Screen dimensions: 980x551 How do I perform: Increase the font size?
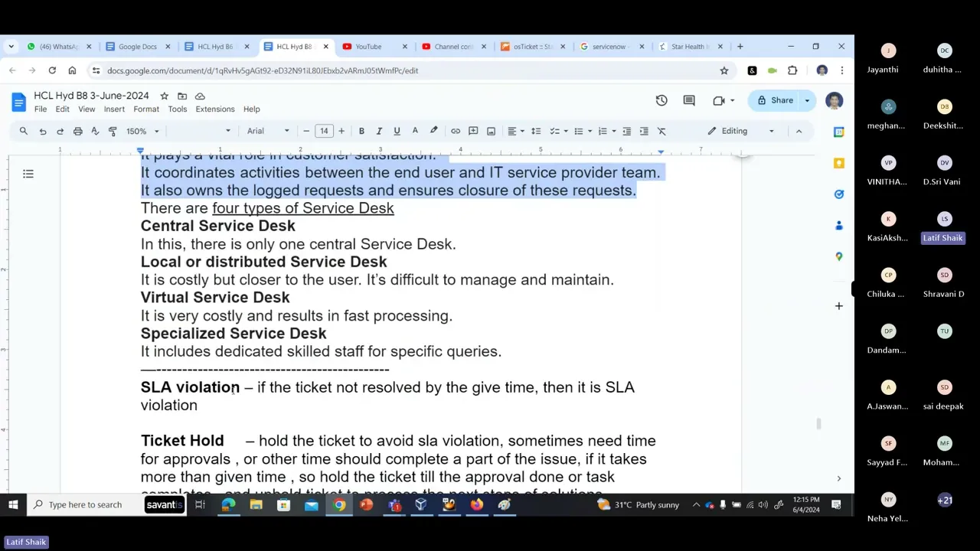[341, 131]
